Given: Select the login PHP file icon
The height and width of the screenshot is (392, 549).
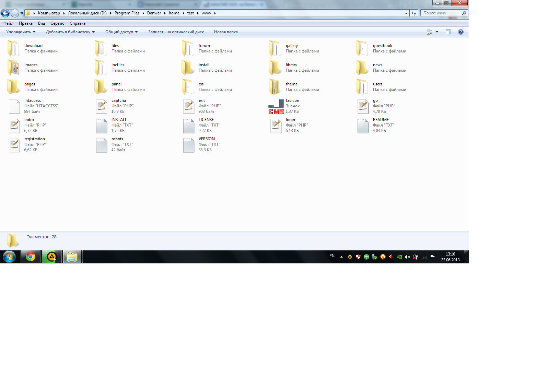Looking at the screenshot, I should [x=276, y=126].
